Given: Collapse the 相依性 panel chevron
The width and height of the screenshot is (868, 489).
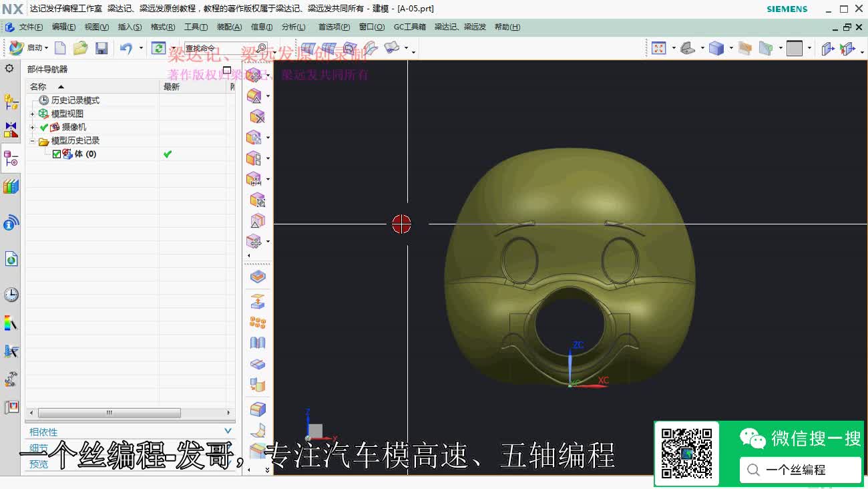Looking at the screenshot, I should pos(228,432).
